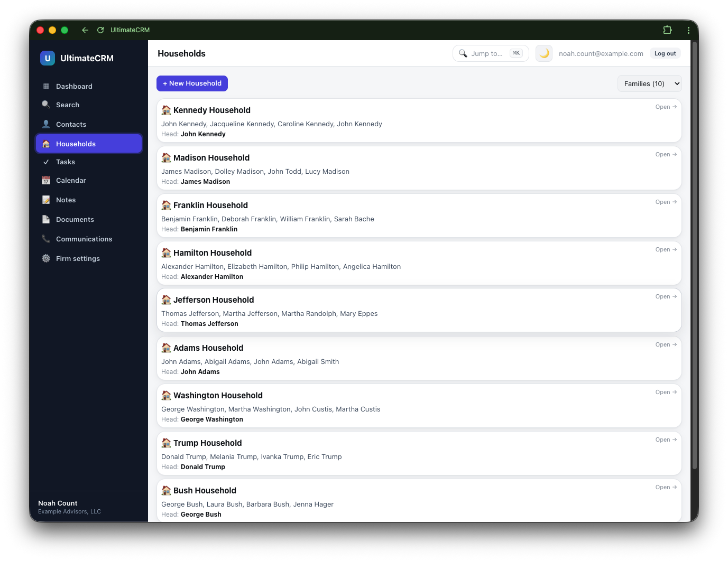The image size is (728, 561).
Task: Open the Kennedy Household via Open link
Action: (x=666, y=107)
